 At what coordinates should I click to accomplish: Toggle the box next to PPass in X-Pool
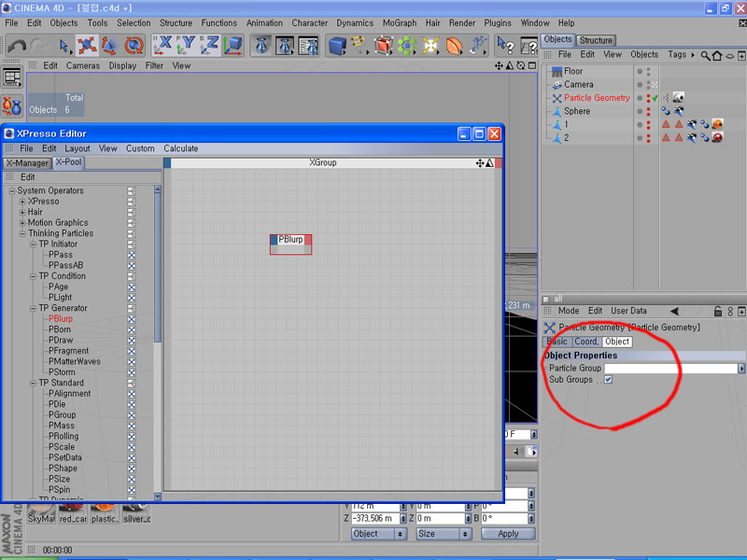[132, 255]
